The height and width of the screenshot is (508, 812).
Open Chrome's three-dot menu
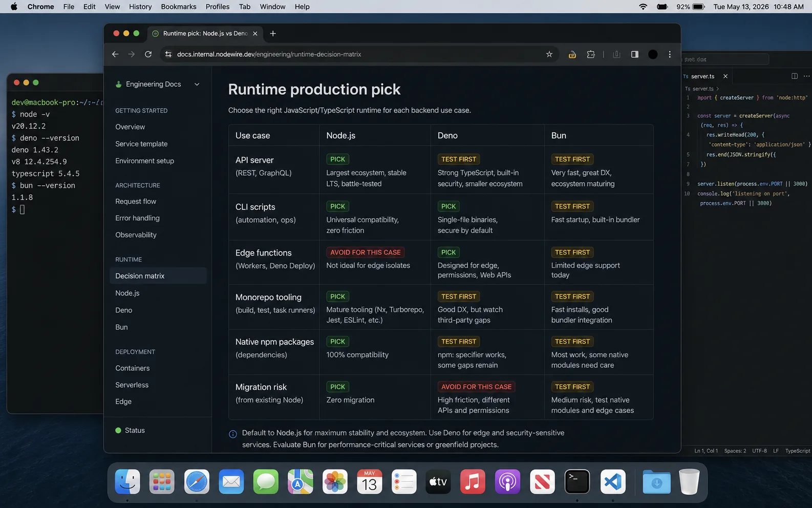pos(670,54)
